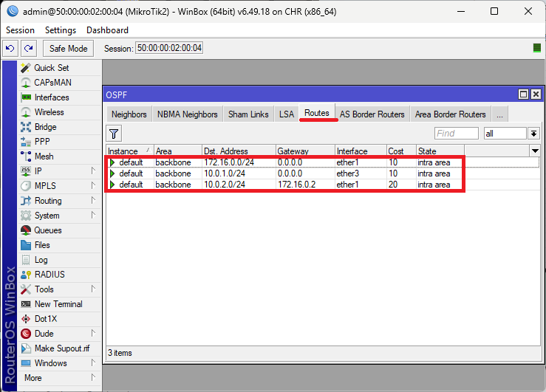Screen dimensions: 546x392
Task: Open the 'all' filter dropdown
Action: [533, 134]
